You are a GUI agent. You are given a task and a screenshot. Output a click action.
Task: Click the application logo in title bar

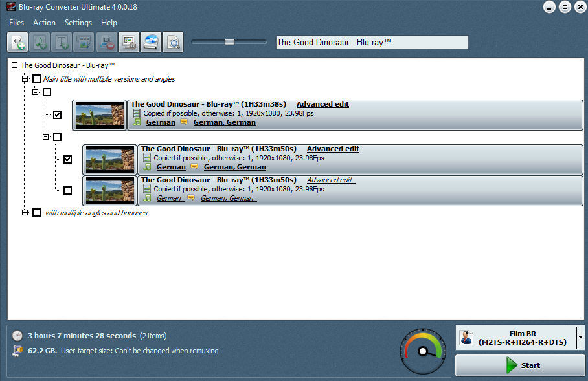click(11, 6)
